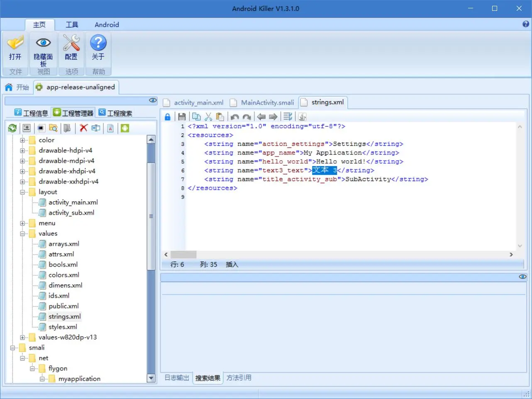Click the Java coffee cup icon
Screen dimensions: 532x399
(303, 117)
